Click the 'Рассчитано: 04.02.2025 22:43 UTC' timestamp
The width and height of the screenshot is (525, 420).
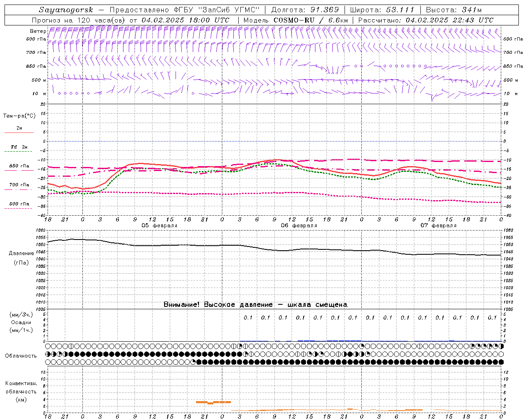(426, 20)
